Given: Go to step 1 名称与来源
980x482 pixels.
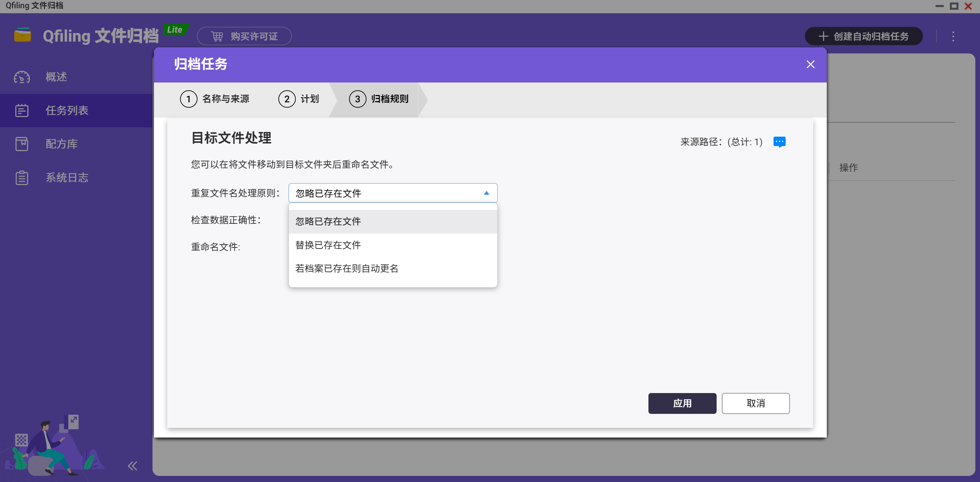Looking at the screenshot, I should (215, 99).
